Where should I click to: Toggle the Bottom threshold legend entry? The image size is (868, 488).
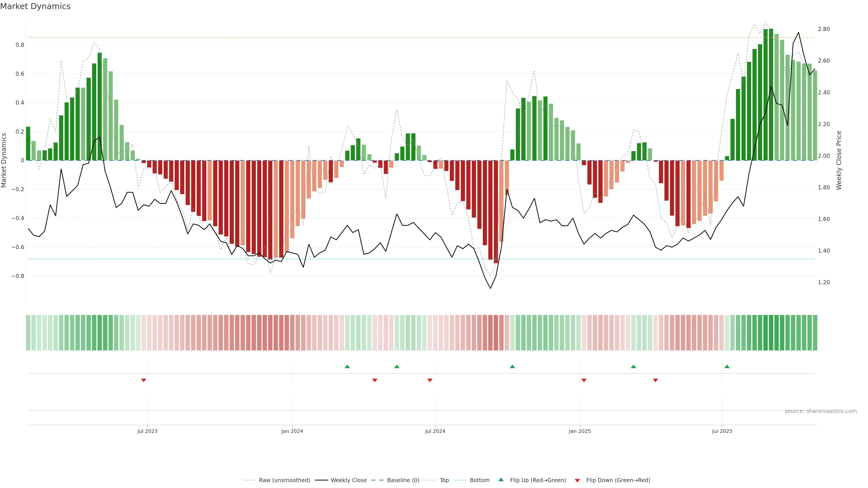[x=479, y=480]
